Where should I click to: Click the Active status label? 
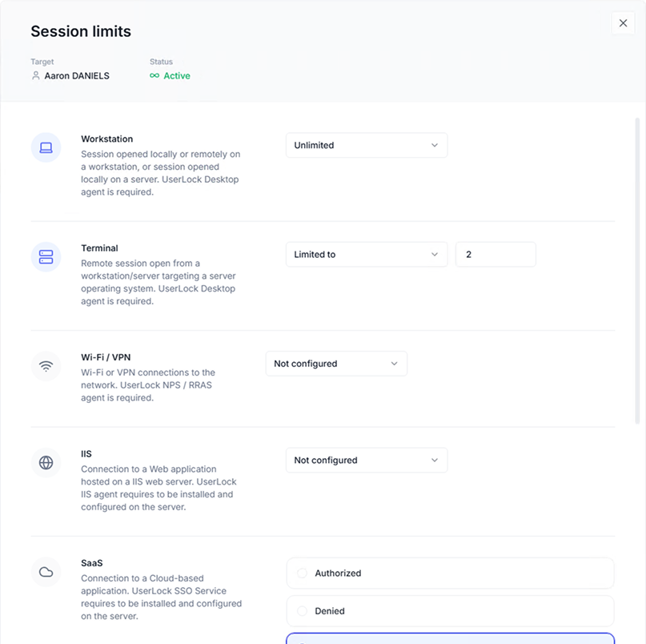click(177, 76)
